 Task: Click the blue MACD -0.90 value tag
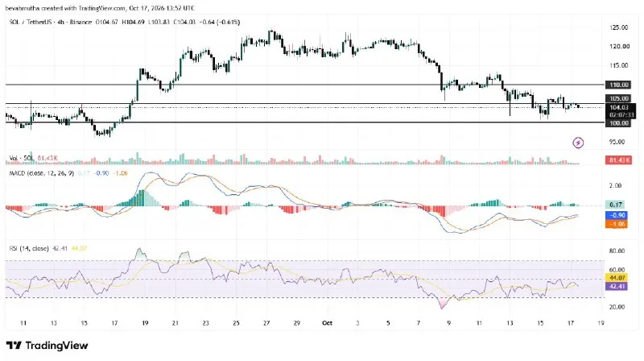point(617,215)
